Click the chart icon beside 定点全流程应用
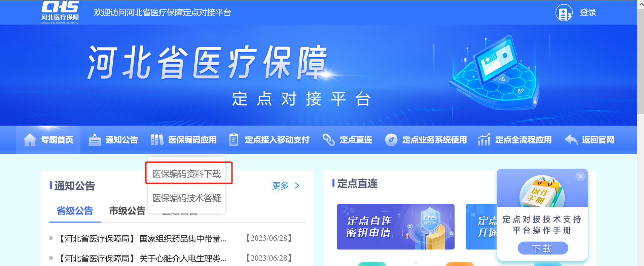This screenshot has width=644, height=266. pos(484,140)
